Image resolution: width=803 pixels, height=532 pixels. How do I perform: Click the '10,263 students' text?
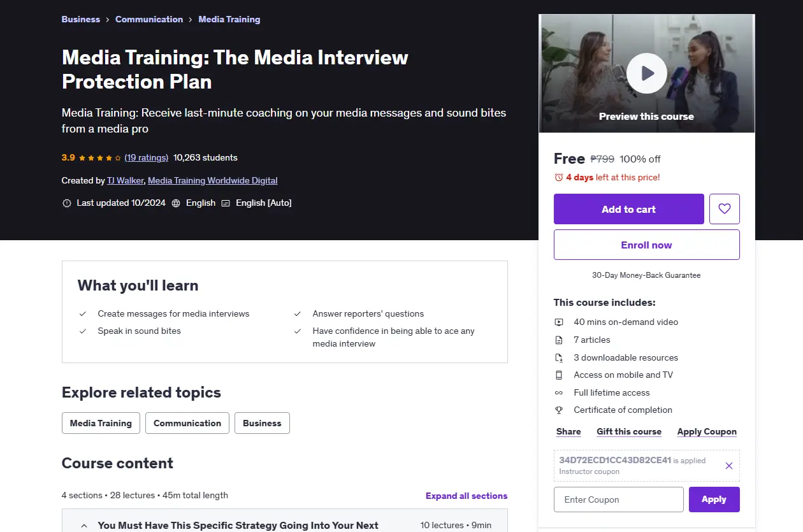click(205, 157)
